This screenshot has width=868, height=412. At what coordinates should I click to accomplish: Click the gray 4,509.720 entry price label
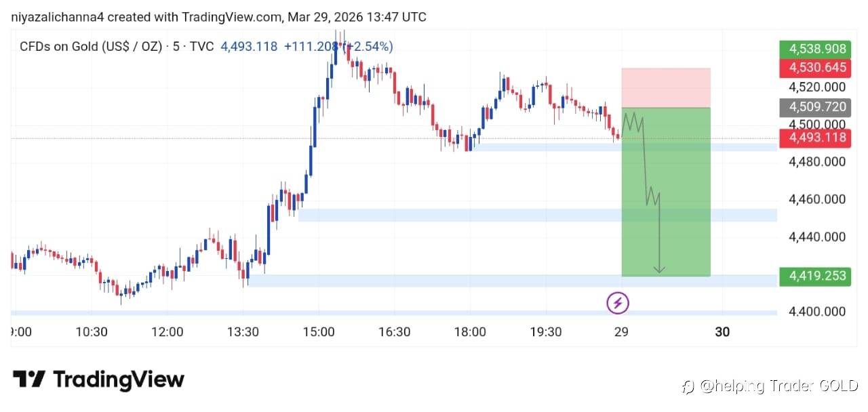click(x=816, y=107)
